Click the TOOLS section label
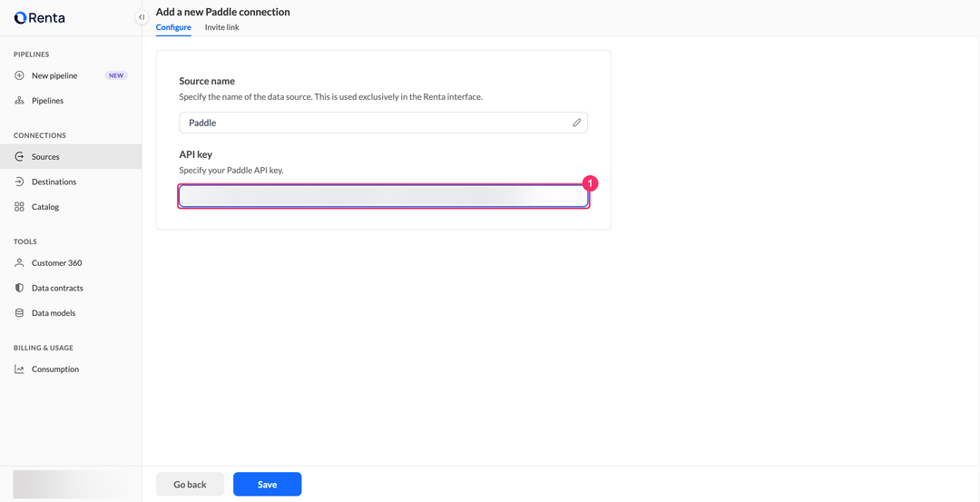980x502 pixels. pos(25,242)
